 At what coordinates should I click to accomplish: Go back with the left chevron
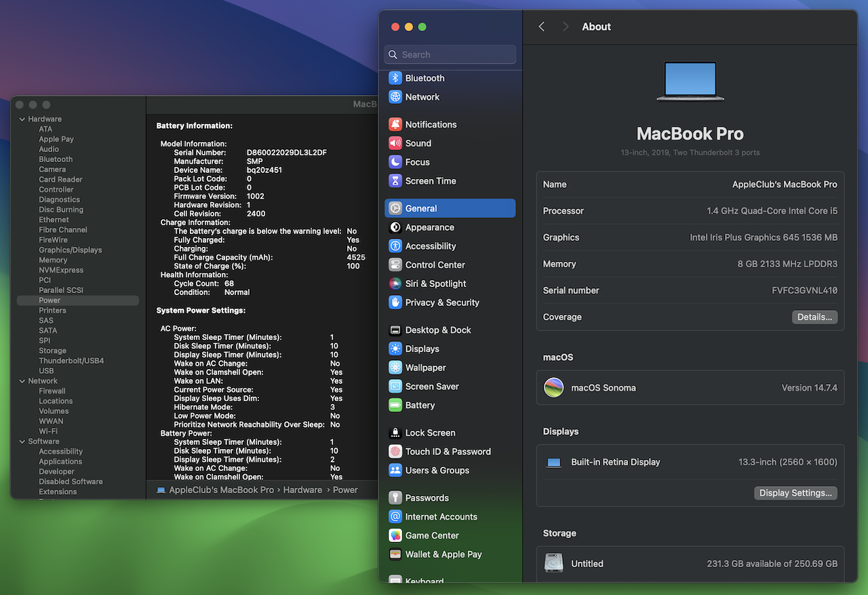tap(541, 26)
